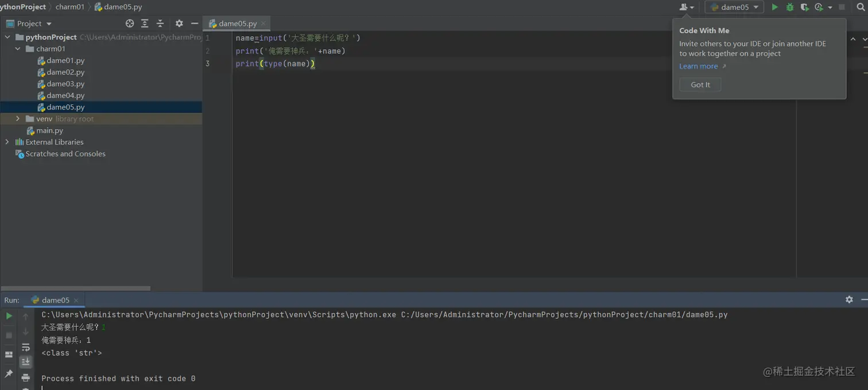Click the print icon in Run panel
This screenshot has height=390, width=868.
(x=26, y=377)
